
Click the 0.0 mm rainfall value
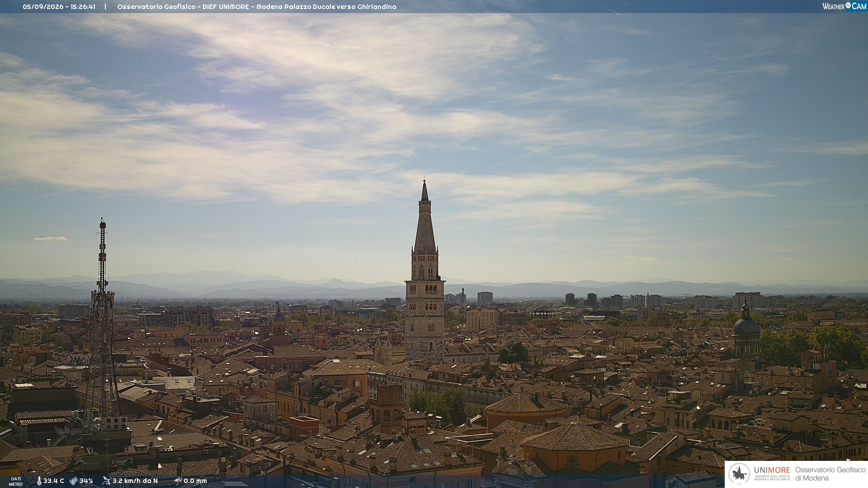(195, 481)
